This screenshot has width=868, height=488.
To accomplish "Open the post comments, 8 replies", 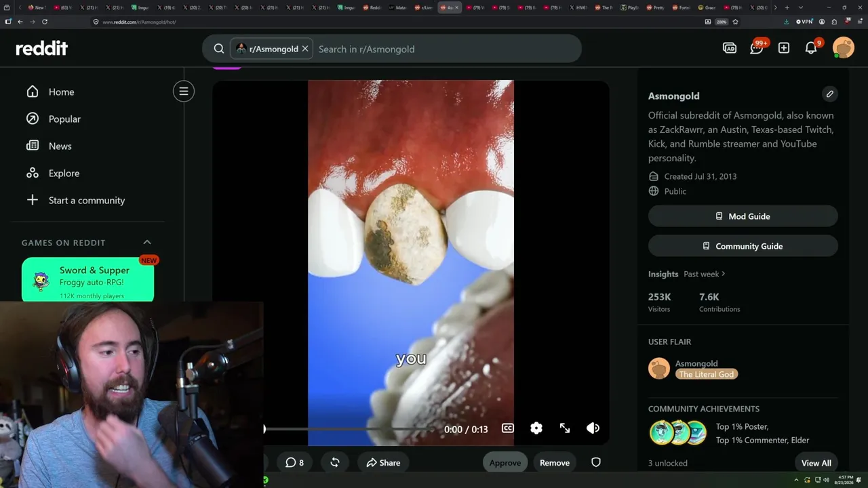I will (x=294, y=462).
